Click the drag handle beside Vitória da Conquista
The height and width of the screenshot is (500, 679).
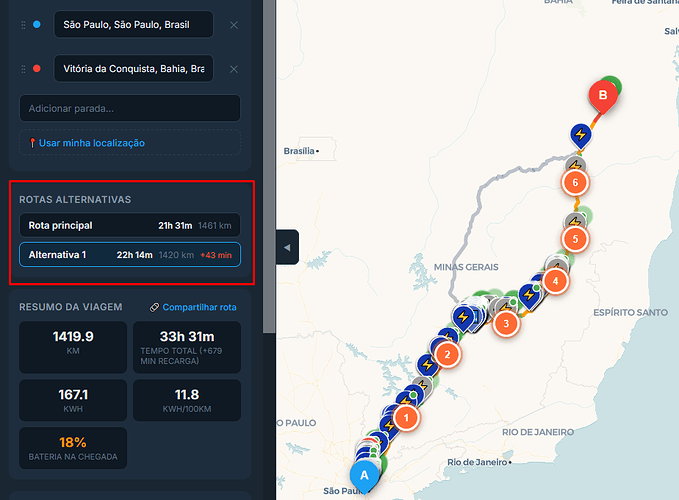(x=23, y=69)
